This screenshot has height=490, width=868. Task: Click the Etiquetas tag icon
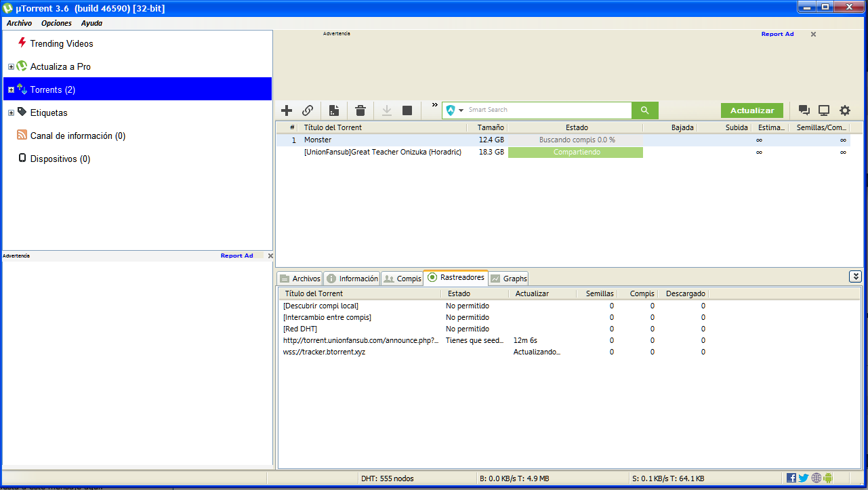[x=22, y=113]
